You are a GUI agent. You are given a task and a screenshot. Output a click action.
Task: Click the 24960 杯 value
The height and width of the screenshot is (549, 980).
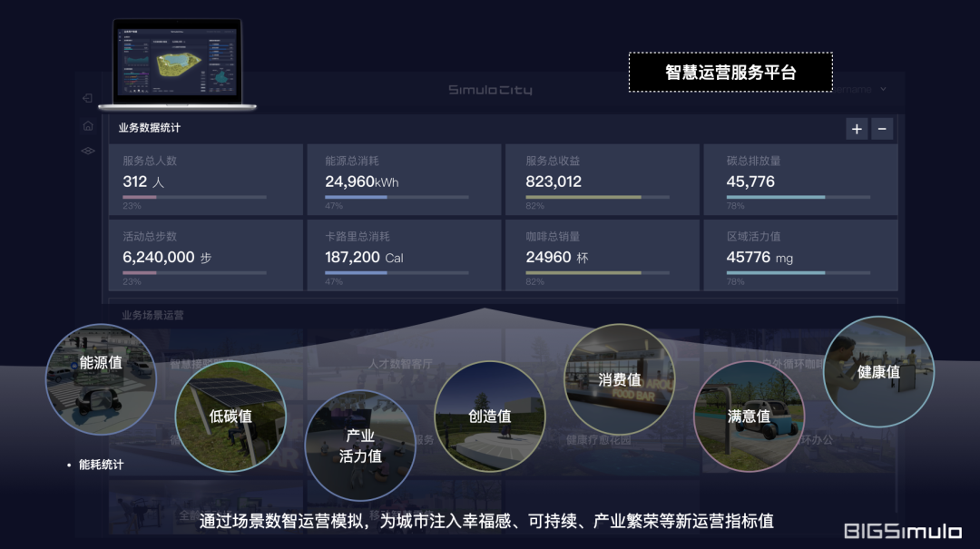click(557, 258)
